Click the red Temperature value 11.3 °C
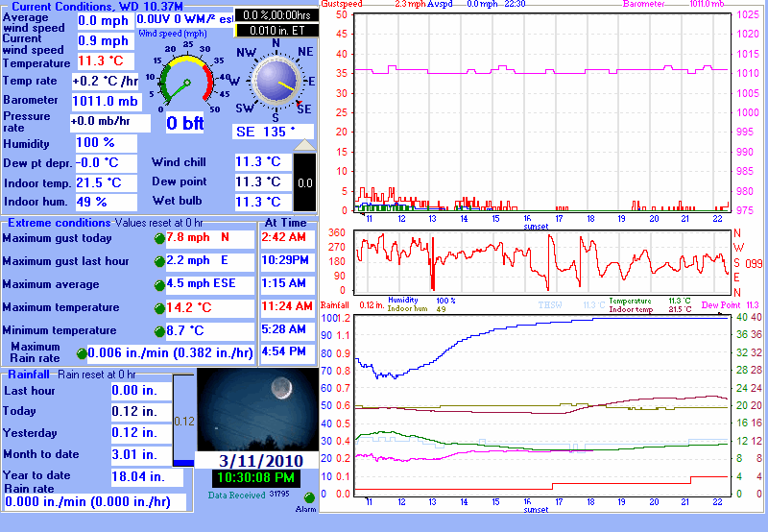 (x=106, y=61)
